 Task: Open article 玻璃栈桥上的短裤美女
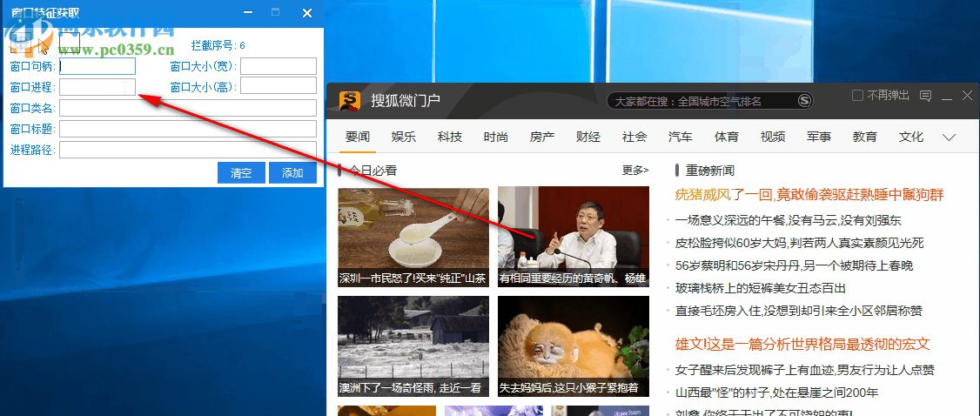click(x=760, y=288)
